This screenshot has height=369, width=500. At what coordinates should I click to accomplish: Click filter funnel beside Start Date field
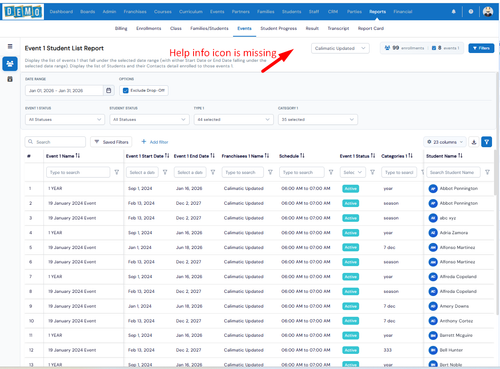[165, 172]
